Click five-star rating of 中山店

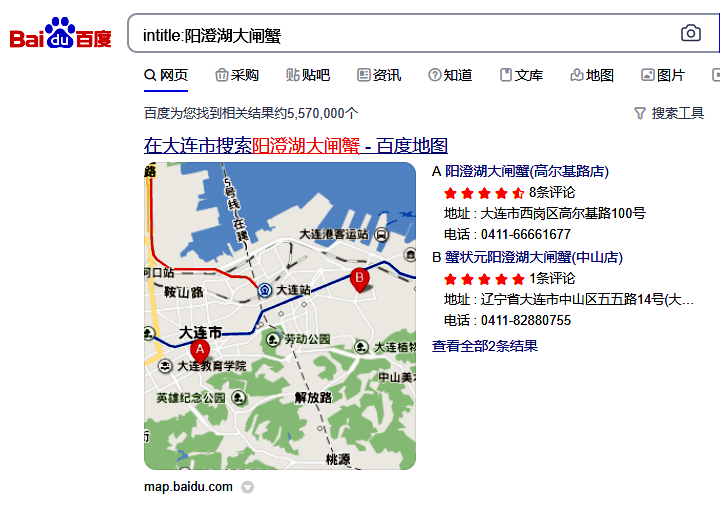(x=484, y=279)
